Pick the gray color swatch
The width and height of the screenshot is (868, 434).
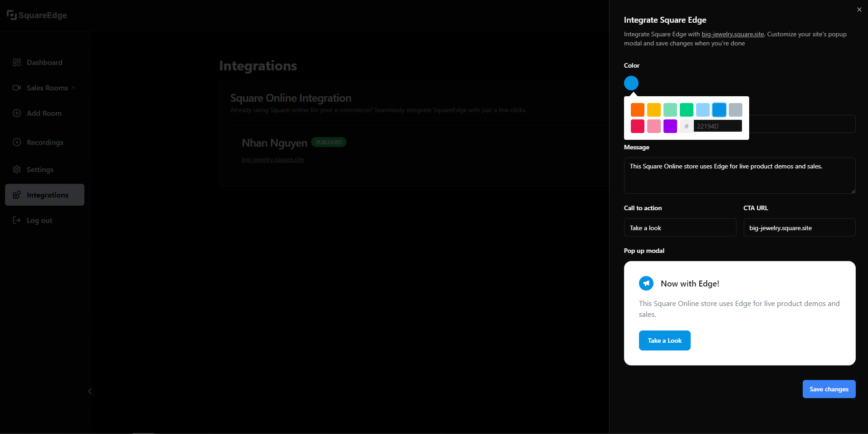(736, 110)
